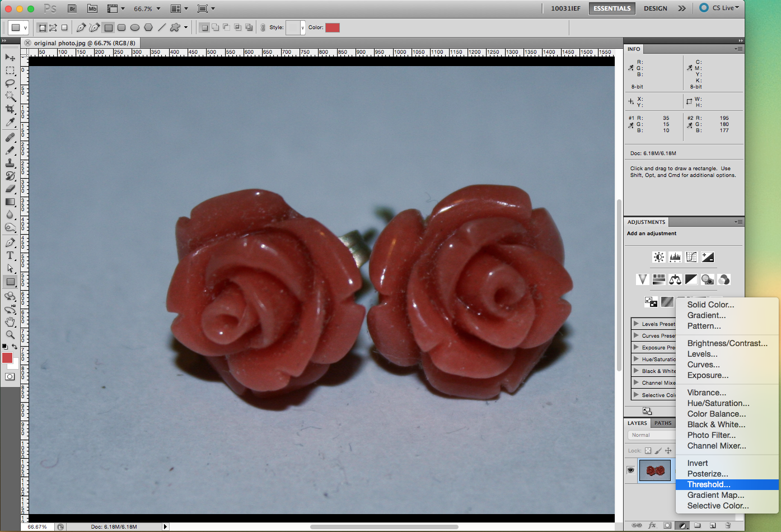Toggle lock position icon
Viewport: 781px width, 532px height.
tap(668, 451)
